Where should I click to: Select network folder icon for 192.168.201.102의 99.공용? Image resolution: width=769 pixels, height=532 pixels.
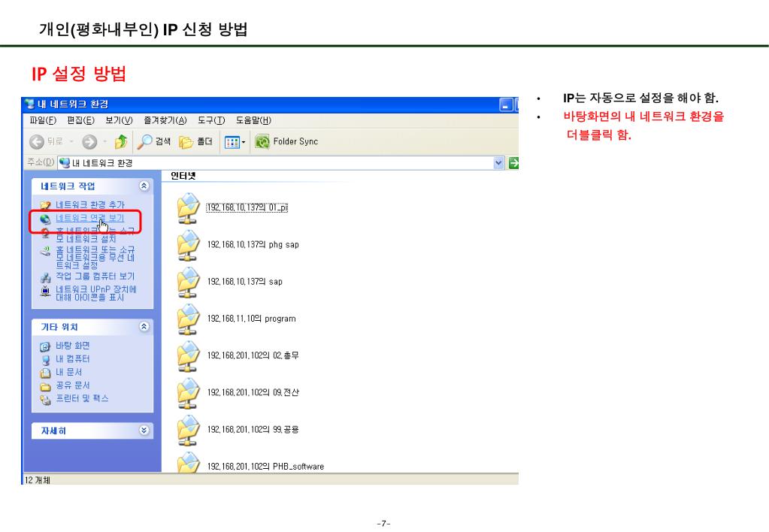(188, 430)
